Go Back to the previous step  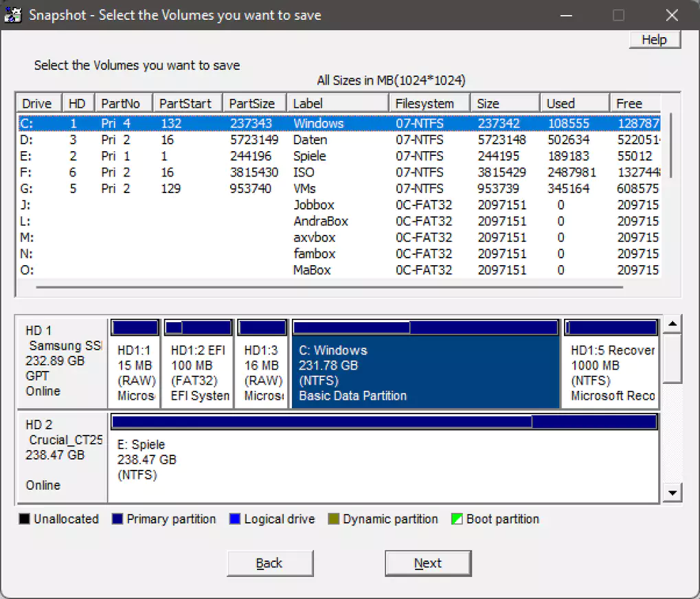coord(270,563)
